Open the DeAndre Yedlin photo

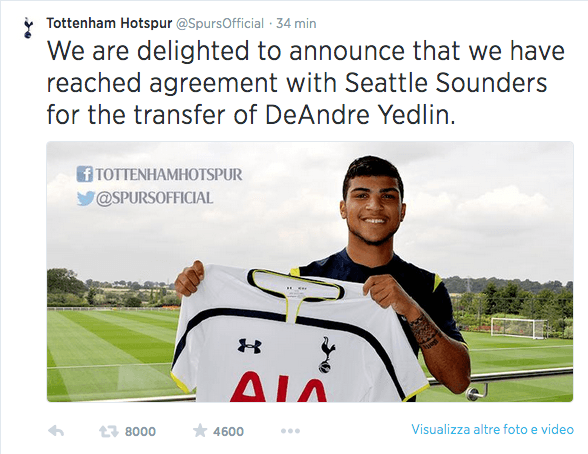click(x=310, y=272)
